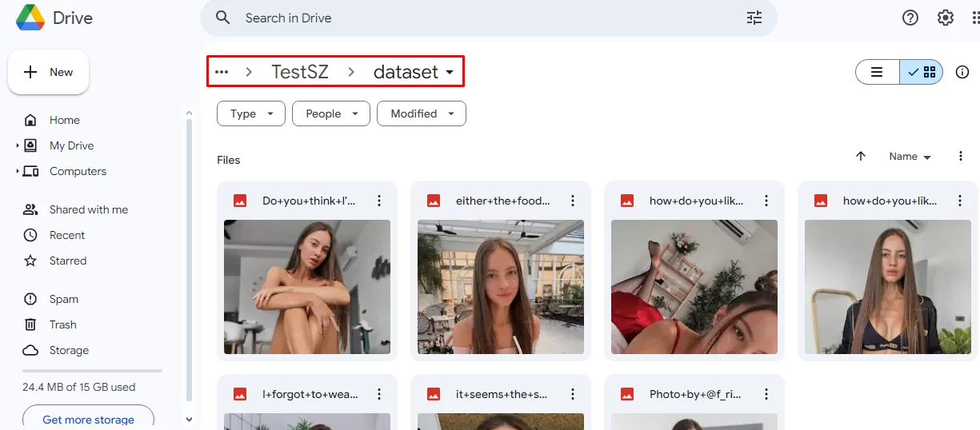The image size is (980, 430).
Task: Open more actions for Photo+by+@f_ri file
Action: (x=766, y=394)
